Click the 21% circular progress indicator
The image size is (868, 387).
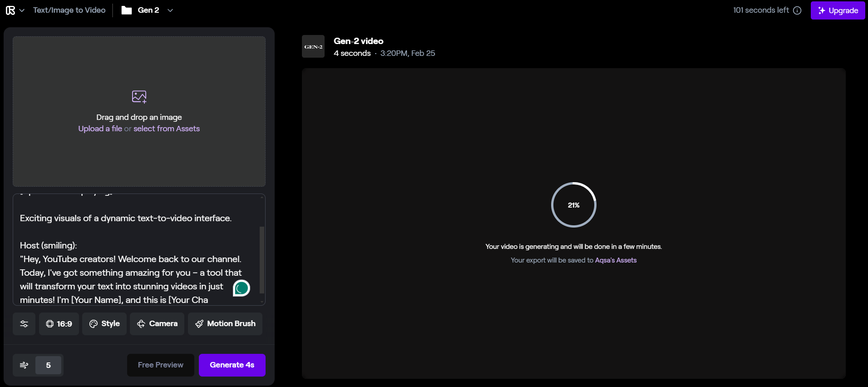(573, 205)
